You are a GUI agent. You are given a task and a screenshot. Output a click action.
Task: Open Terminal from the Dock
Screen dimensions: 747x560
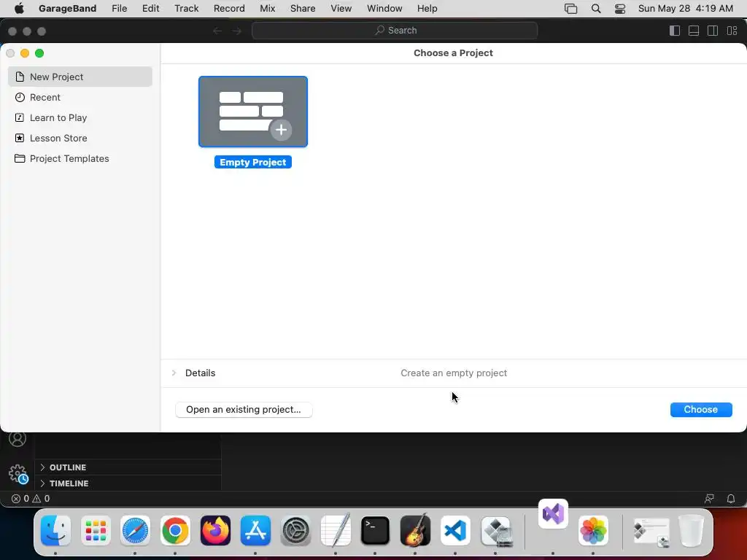point(376,531)
